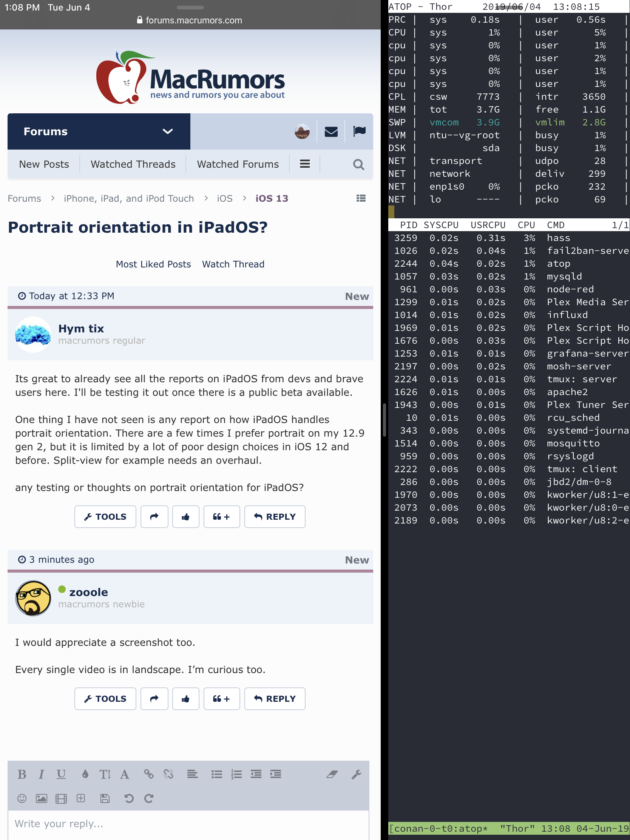The image size is (630, 840).
Task: Open insert plus menu in editor
Action: coord(81,798)
